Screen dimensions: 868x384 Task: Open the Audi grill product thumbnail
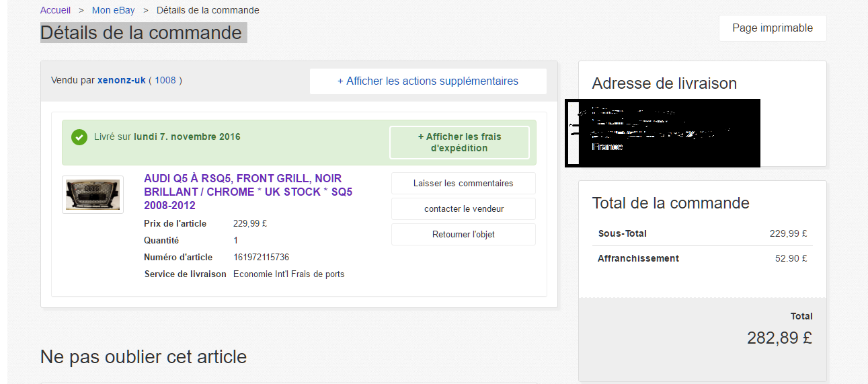click(93, 195)
